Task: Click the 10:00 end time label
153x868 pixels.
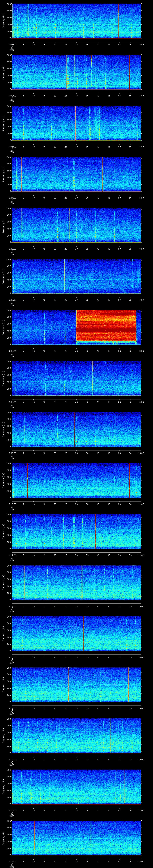Action: pyautogui.click(x=141, y=453)
